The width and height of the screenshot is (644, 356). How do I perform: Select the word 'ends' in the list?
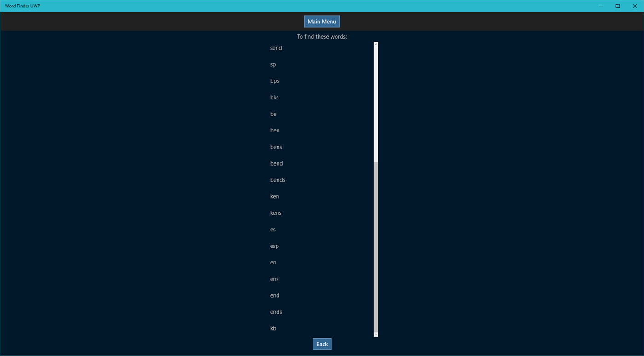[276, 311]
